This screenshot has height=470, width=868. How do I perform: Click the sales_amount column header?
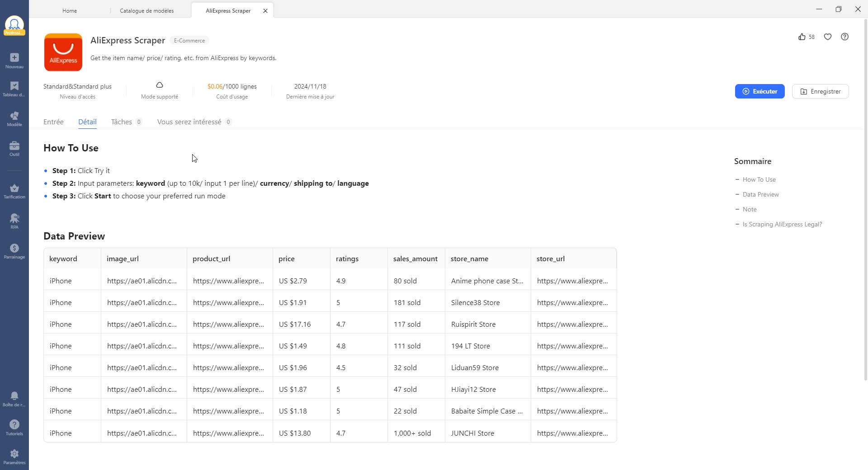coord(415,258)
